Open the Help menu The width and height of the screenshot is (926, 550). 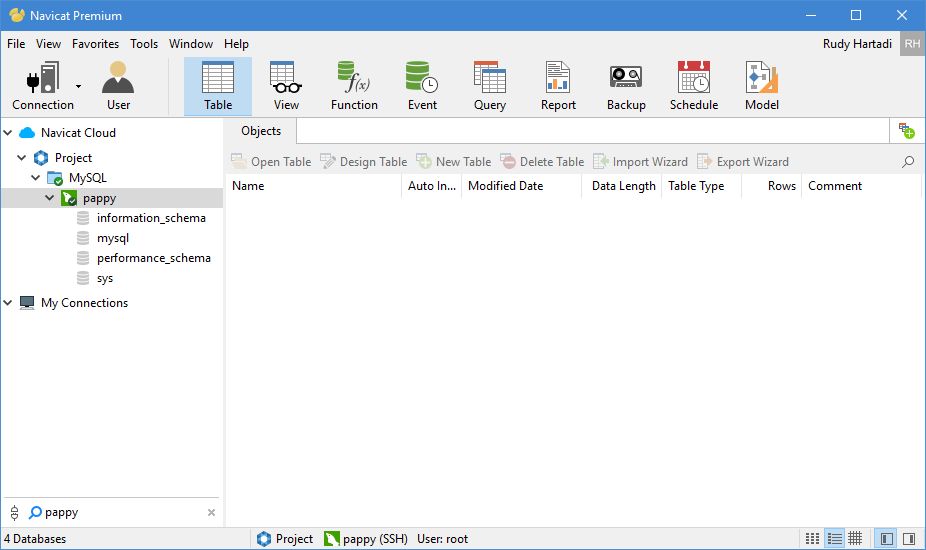click(236, 44)
